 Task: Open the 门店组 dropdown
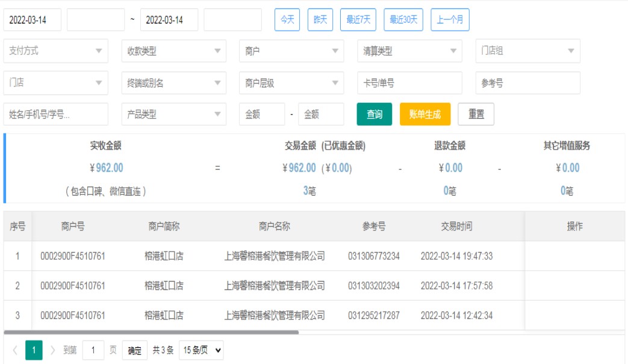[527, 51]
